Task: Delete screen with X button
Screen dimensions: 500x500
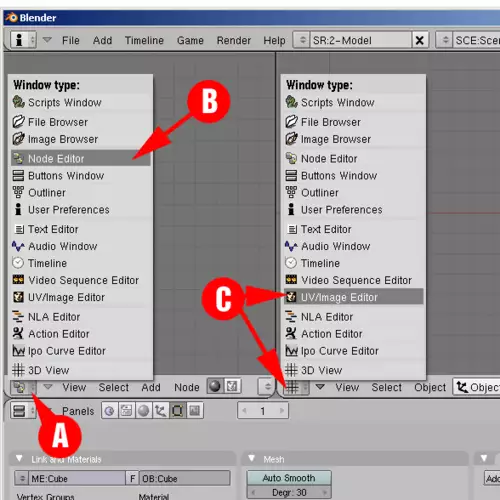Action: click(x=420, y=40)
